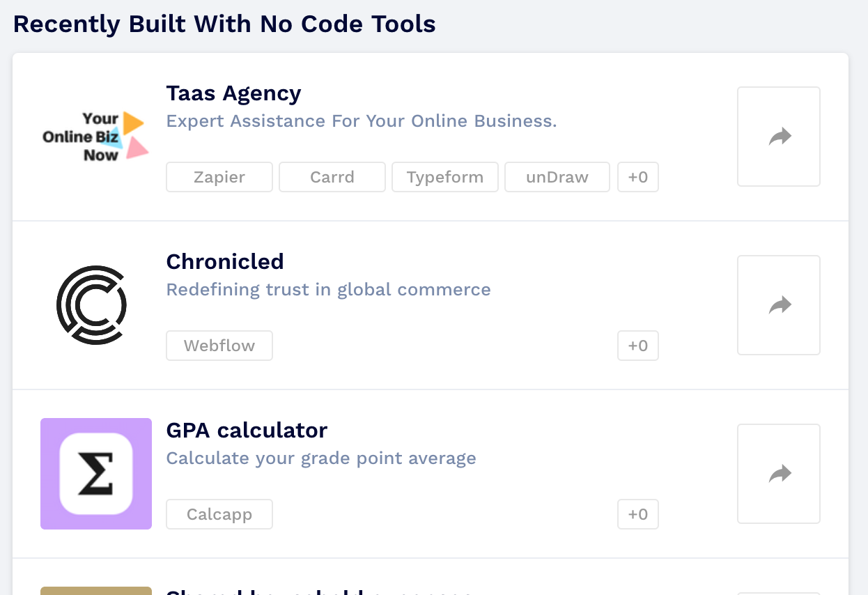The width and height of the screenshot is (868, 595).
Task: Open the GPA calculator project title
Action: pos(247,431)
